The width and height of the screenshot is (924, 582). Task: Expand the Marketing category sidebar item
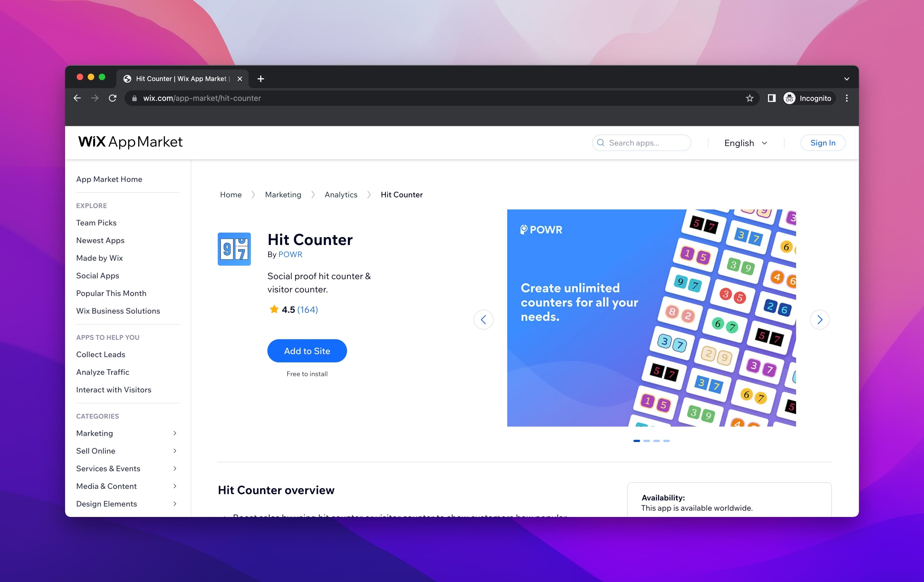pos(175,432)
